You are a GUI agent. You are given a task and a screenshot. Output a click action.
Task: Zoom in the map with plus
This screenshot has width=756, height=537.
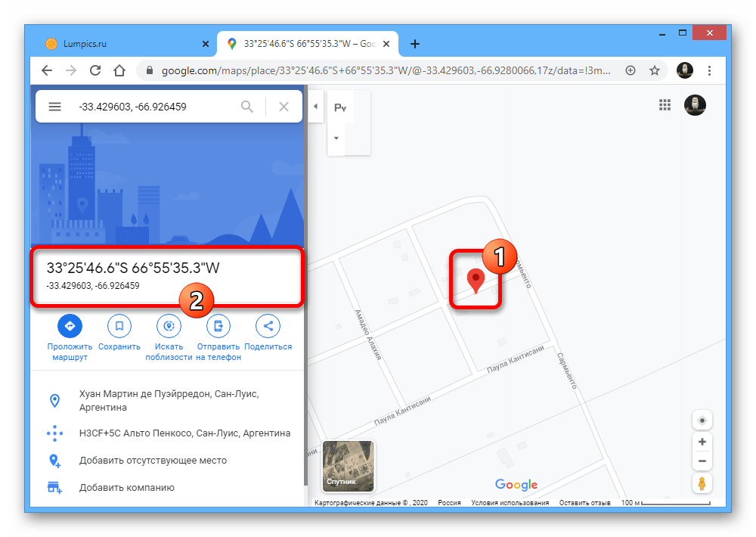(x=702, y=442)
